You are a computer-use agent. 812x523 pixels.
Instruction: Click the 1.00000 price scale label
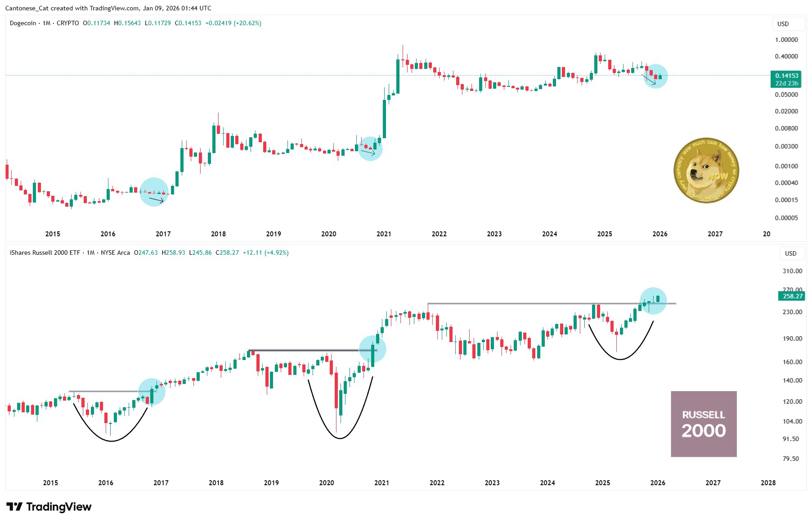point(786,40)
